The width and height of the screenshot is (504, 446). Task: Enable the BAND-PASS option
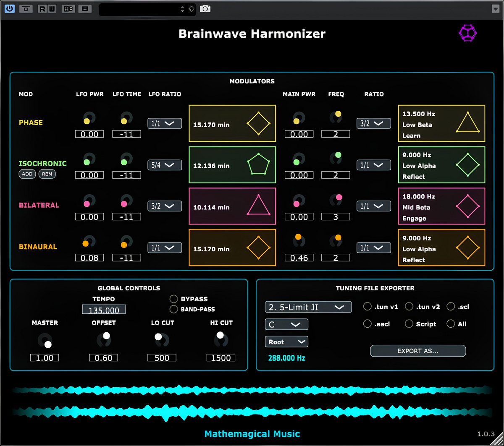tap(173, 309)
